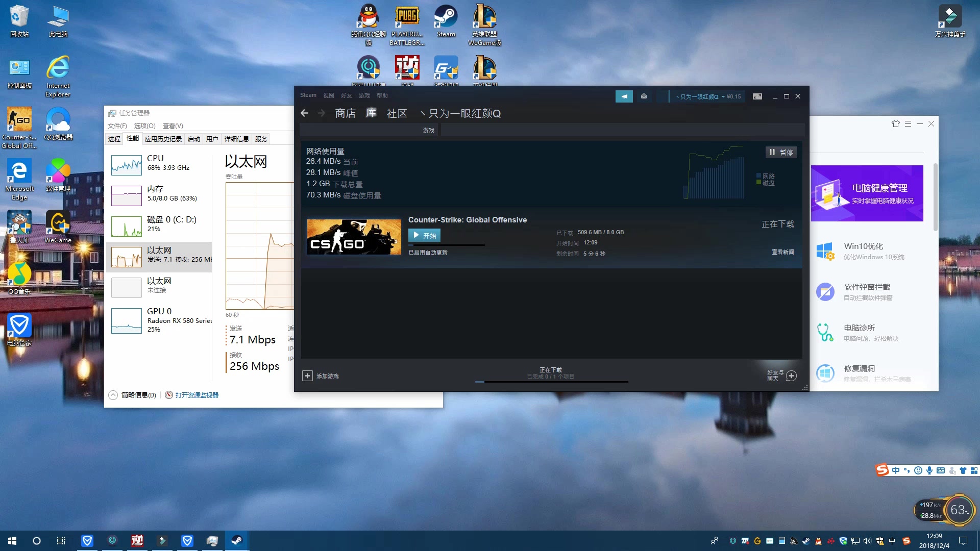Image resolution: width=980 pixels, height=551 pixels.
Task: Open the CS:GO game banner thumbnail
Action: pos(354,237)
